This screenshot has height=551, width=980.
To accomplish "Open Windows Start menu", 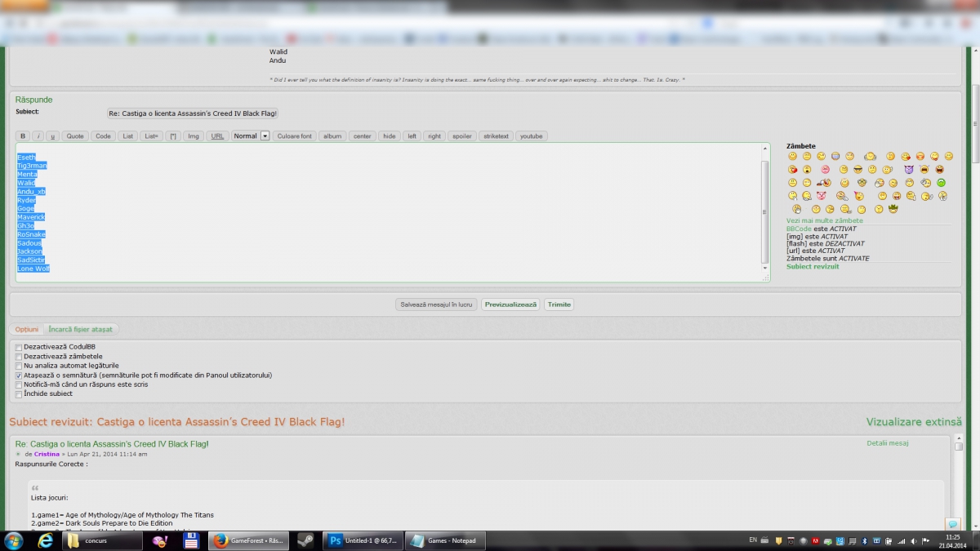I will tap(14, 540).
